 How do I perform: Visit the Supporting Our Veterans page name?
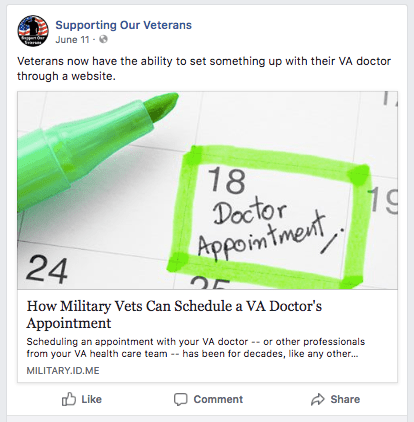[x=123, y=25]
